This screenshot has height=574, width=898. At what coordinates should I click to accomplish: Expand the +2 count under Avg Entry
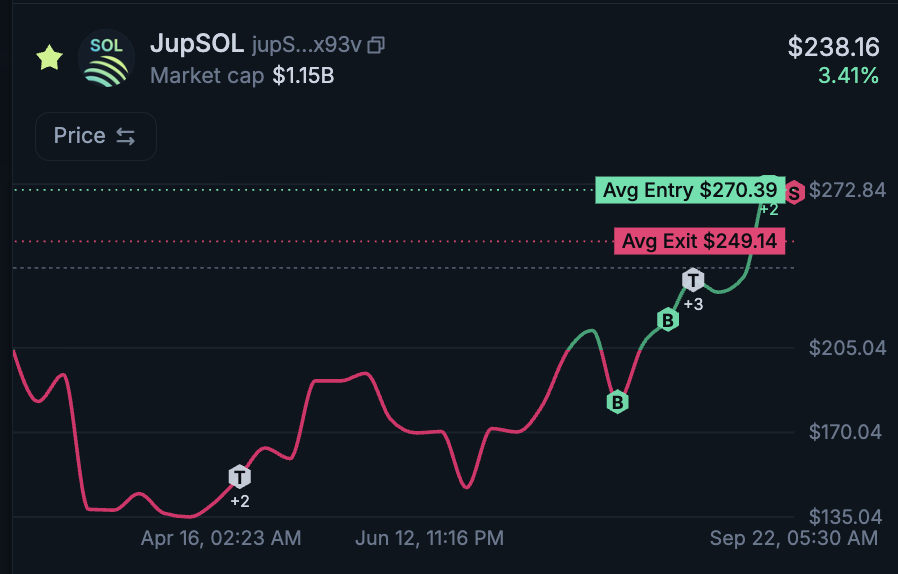(768, 209)
